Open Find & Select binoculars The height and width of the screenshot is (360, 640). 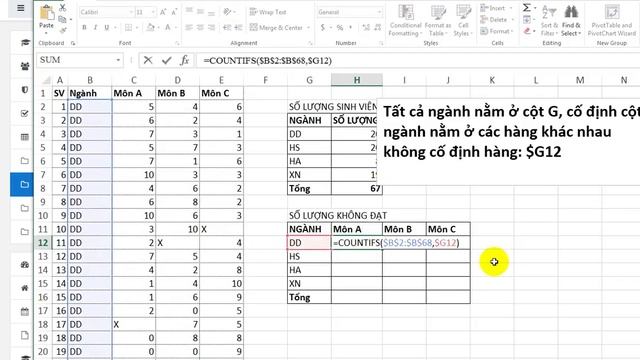(571, 20)
